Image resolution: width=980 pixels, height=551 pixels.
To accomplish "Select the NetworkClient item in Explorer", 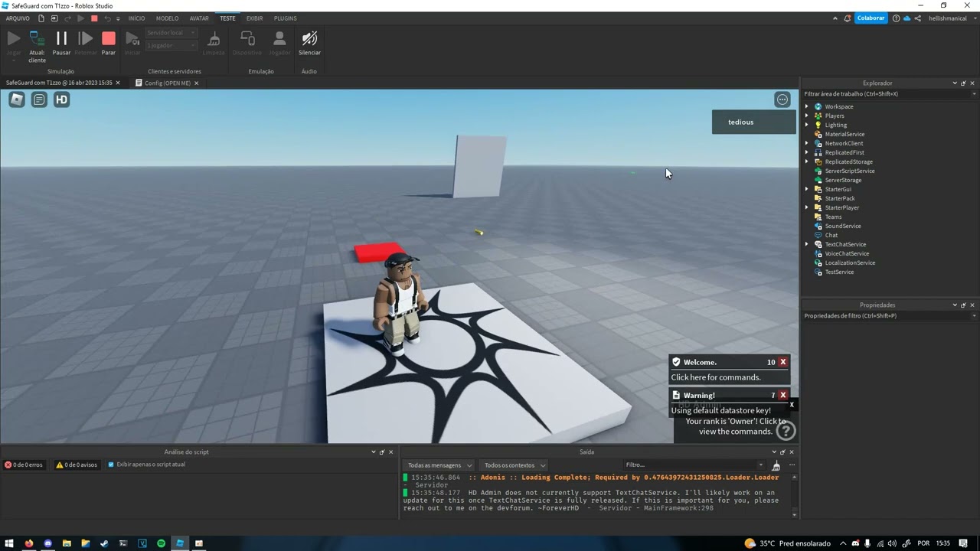I will (844, 143).
